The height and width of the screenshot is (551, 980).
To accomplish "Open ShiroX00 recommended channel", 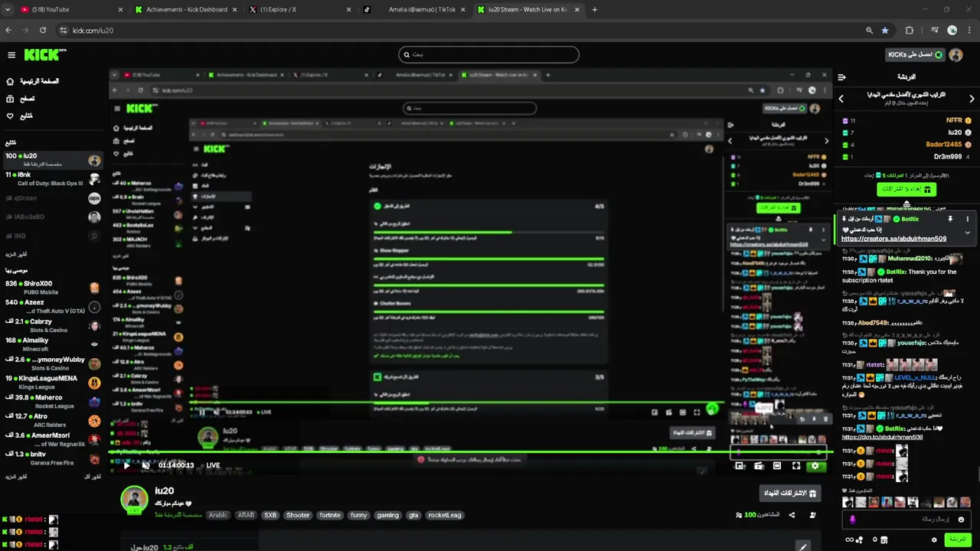I will (x=52, y=288).
